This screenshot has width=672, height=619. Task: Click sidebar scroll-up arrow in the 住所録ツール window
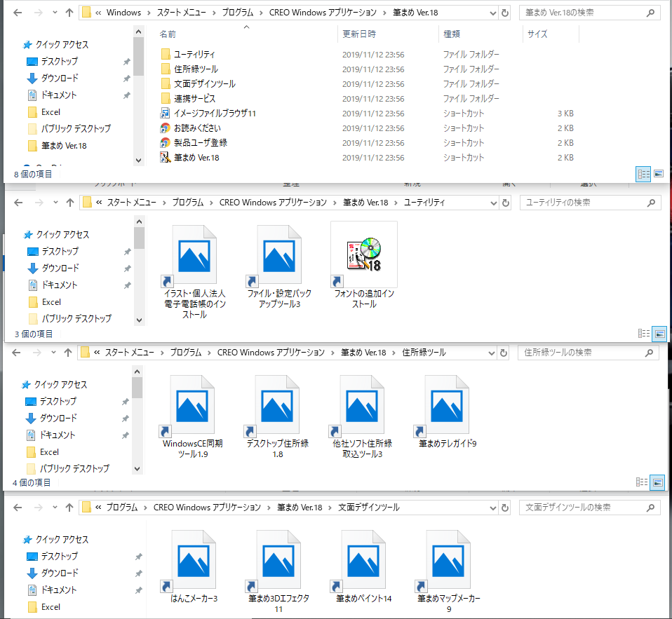(x=137, y=372)
